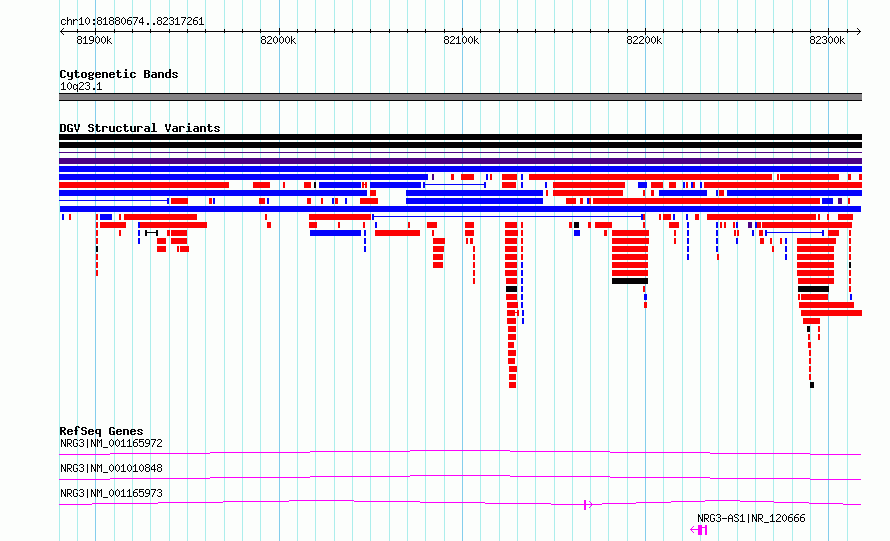Select the RefSeq Genes track title

point(101,431)
